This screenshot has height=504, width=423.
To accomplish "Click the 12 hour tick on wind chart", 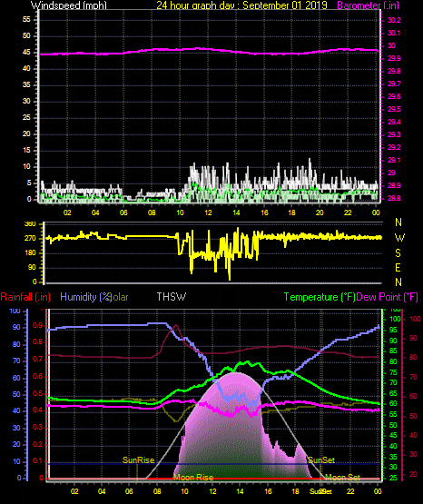I will pyautogui.click(x=208, y=212).
